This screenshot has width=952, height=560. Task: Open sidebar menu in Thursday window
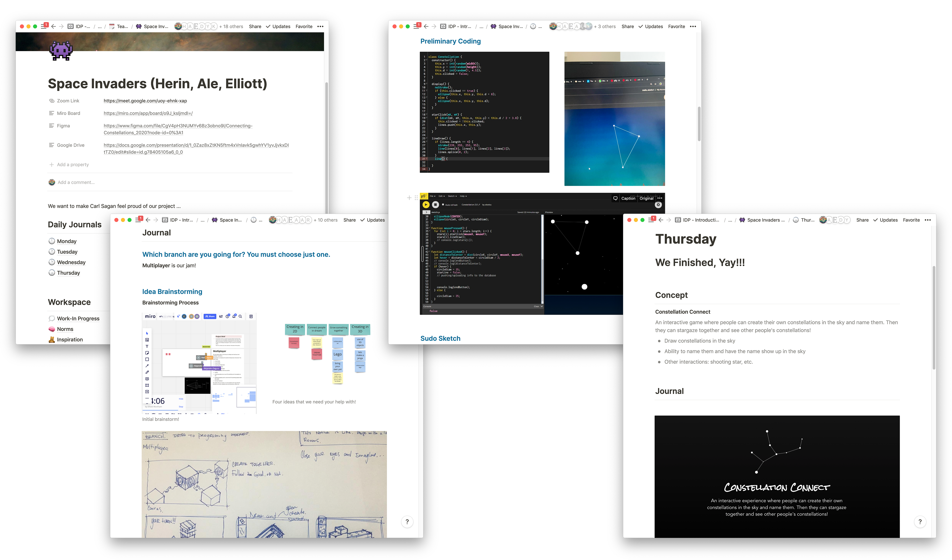point(651,220)
